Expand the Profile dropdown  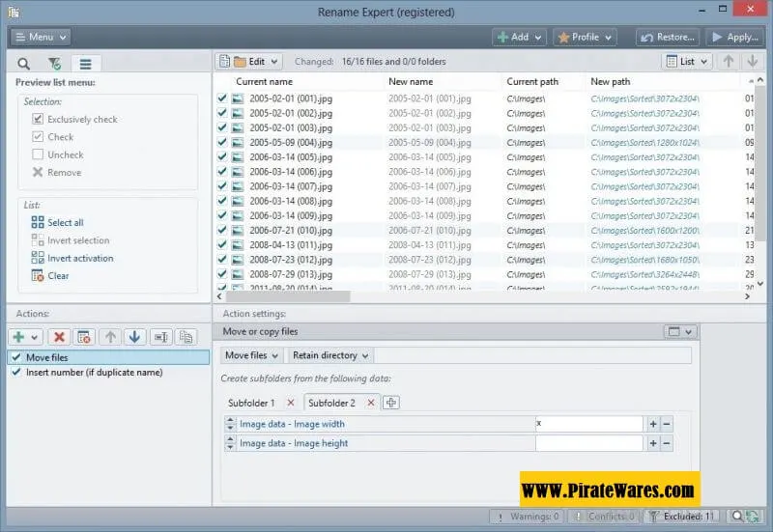point(585,37)
